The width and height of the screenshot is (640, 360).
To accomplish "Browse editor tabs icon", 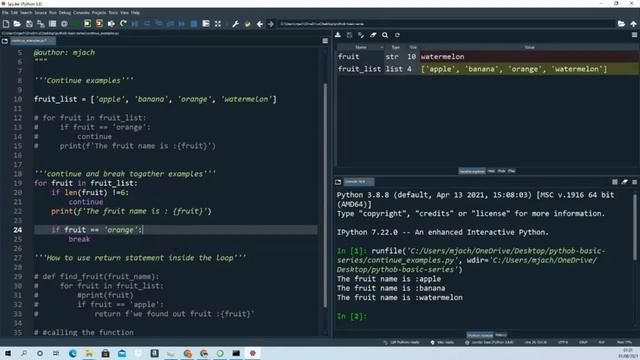I will pos(4,41).
